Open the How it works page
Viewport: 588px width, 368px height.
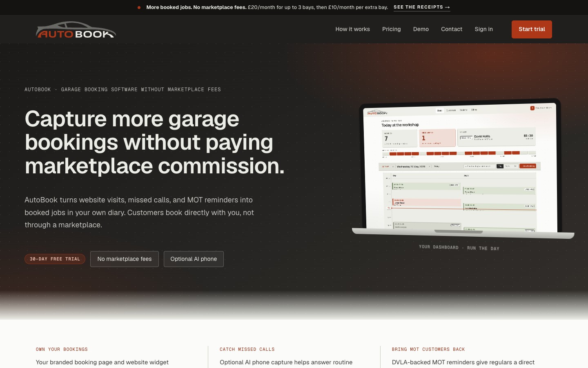pyautogui.click(x=352, y=29)
